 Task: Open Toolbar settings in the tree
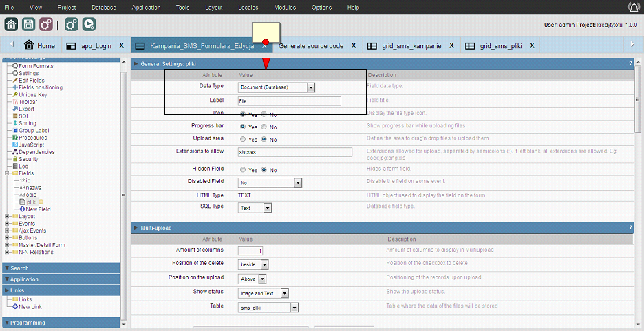[28, 102]
